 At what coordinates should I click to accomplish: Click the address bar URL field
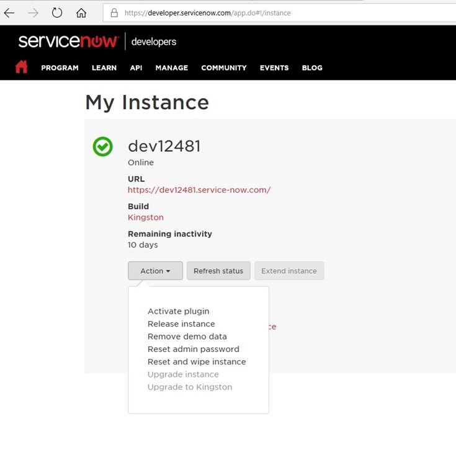pyautogui.click(x=279, y=13)
